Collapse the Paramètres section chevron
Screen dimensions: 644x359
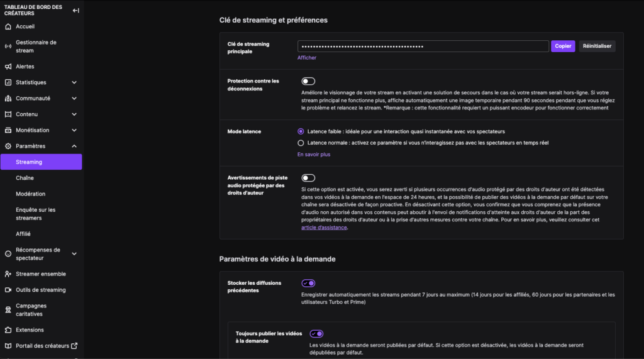74,146
